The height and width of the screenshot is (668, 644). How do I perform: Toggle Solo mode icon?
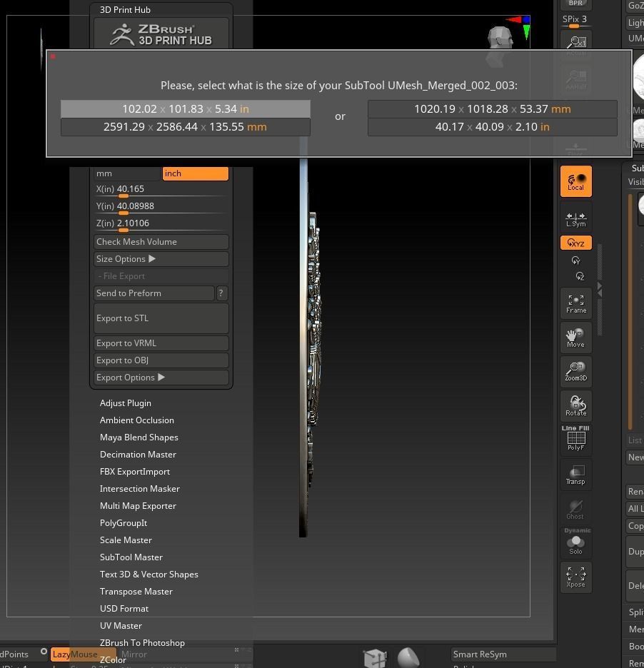[575, 543]
